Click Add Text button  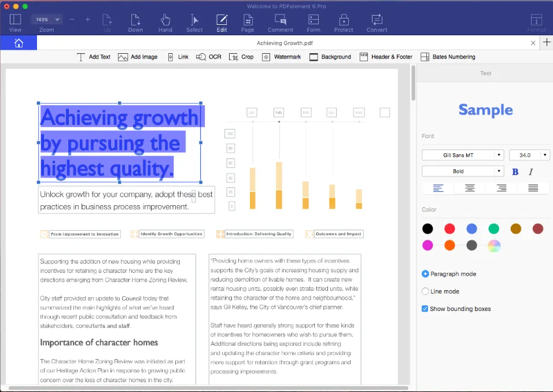pos(94,57)
